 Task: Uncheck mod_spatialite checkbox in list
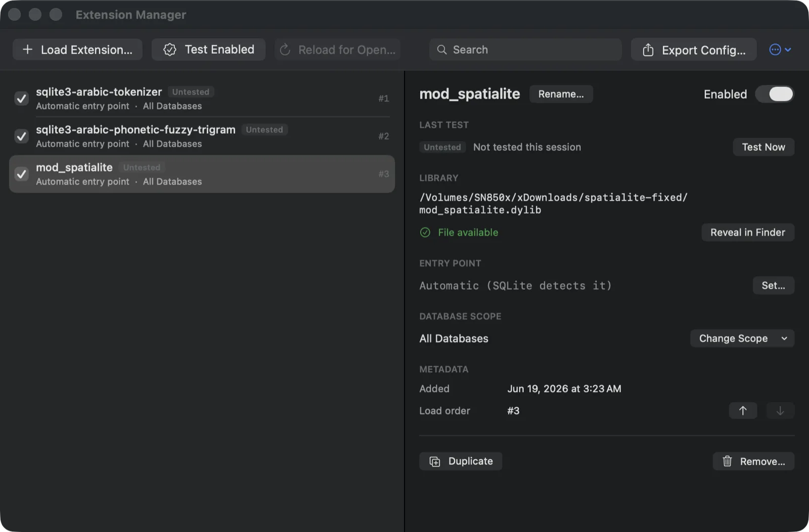tap(21, 174)
